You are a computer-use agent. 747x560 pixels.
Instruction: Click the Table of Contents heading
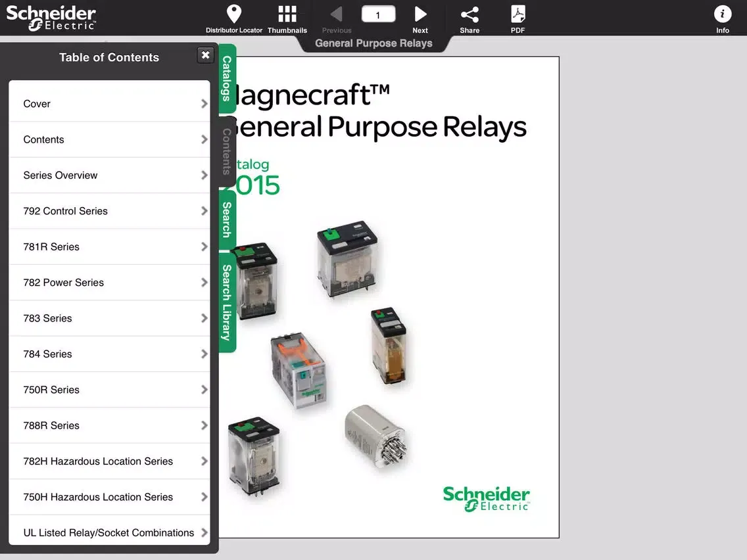coord(109,57)
